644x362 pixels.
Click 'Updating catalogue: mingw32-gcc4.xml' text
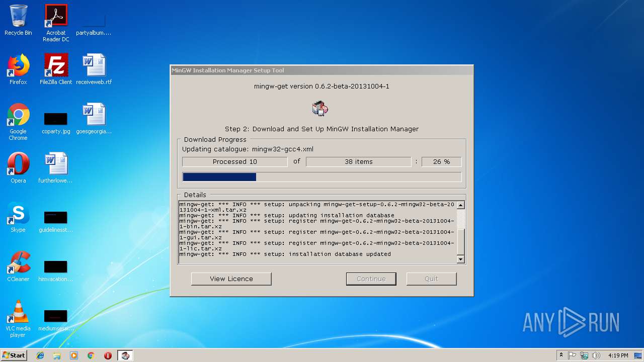(248, 149)
